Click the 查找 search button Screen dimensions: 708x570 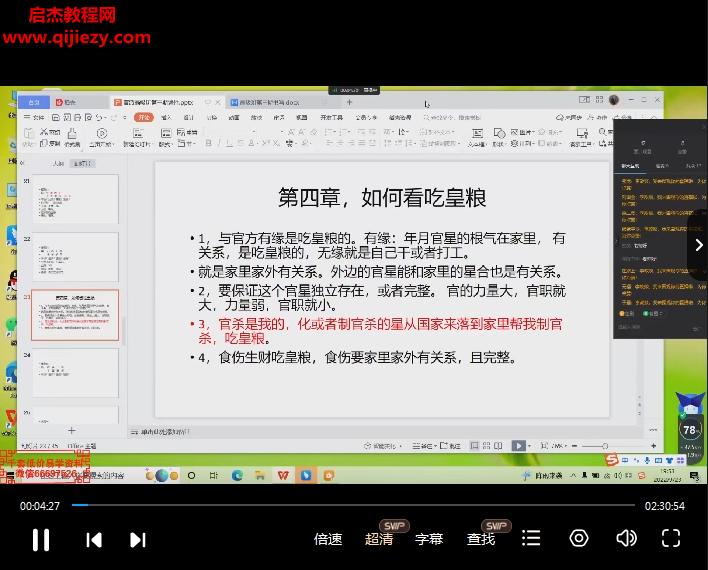[x=481, y=539]
